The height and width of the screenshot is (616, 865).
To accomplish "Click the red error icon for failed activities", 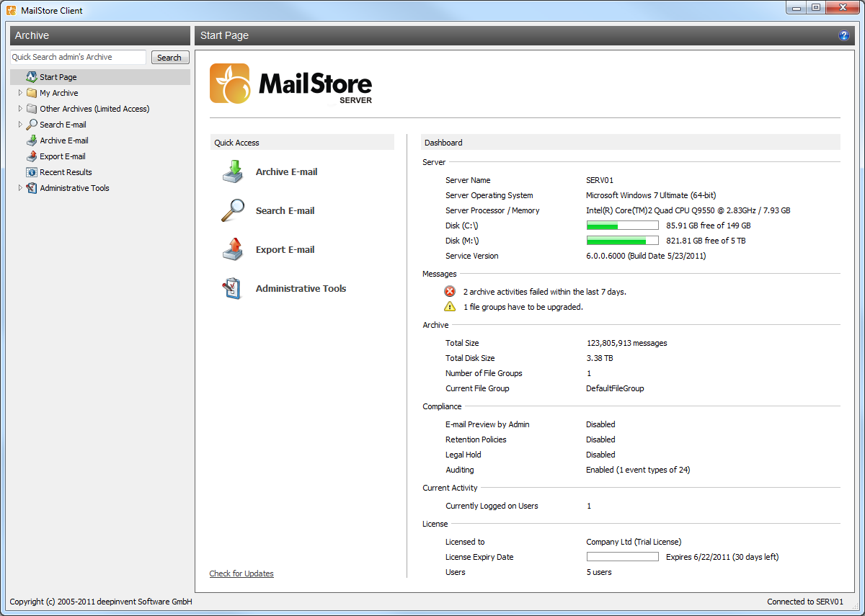I will pos(450,292).
